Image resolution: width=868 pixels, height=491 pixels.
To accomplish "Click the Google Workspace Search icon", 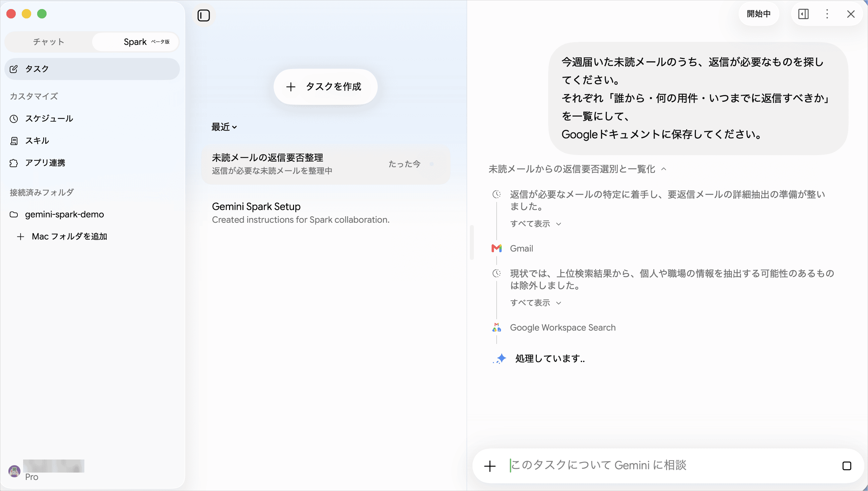I will click(497, 328).
